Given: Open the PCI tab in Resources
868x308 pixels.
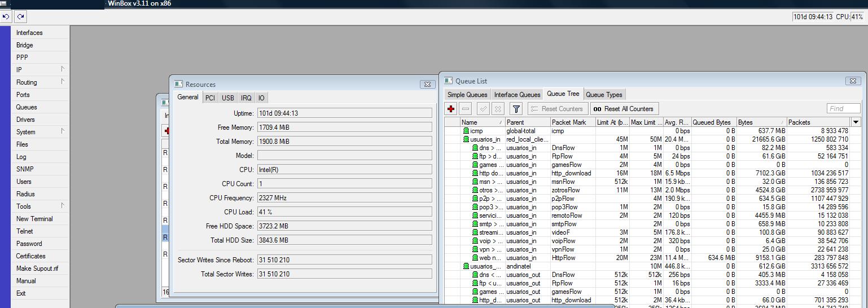Looking at the screenshot, I should click(210, 98).
